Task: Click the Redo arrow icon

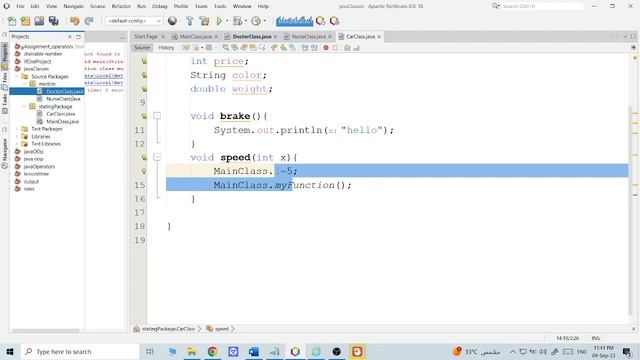Action: tap(89, 21)
